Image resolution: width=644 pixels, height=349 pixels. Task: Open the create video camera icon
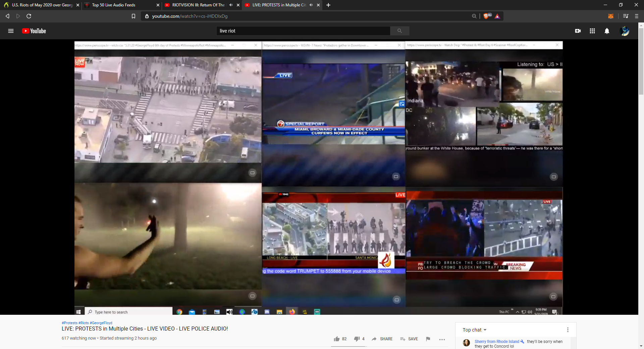tap(578, 31)
